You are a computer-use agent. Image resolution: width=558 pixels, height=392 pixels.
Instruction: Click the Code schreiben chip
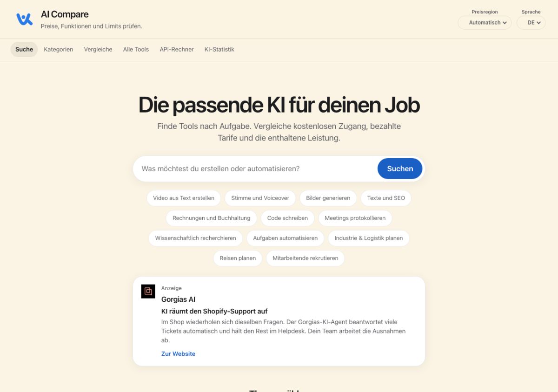[287, 218]
